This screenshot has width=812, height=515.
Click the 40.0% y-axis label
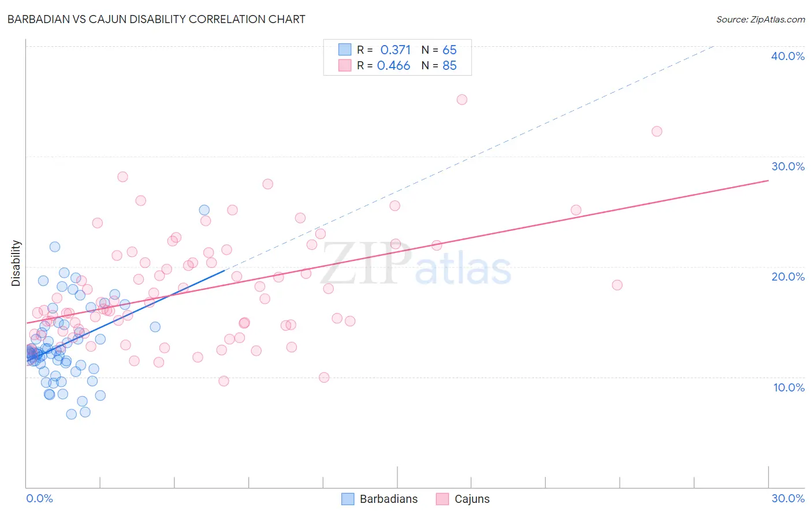click(x=788, y=56)
